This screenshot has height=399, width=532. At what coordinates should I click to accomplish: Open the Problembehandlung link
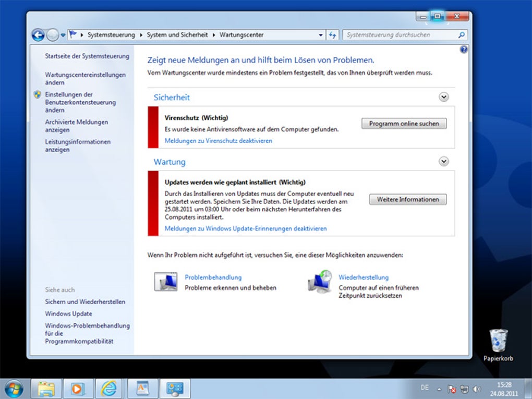(x=213, y=277)
